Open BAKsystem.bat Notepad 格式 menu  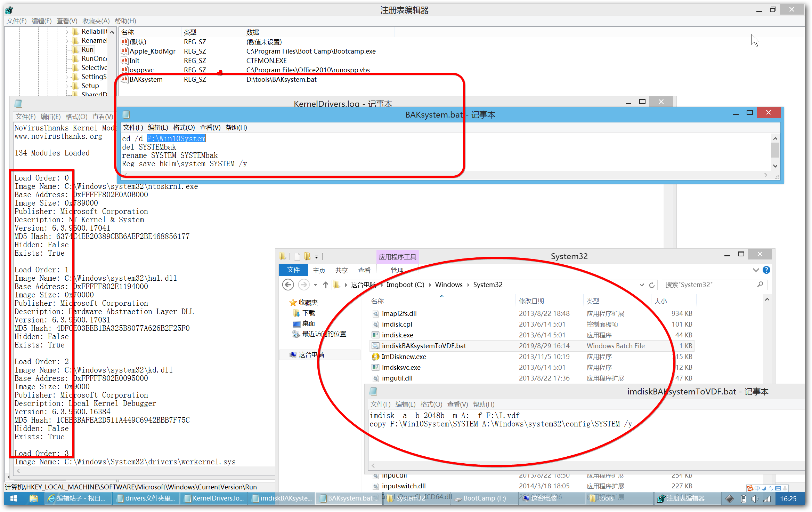point(184,128)
